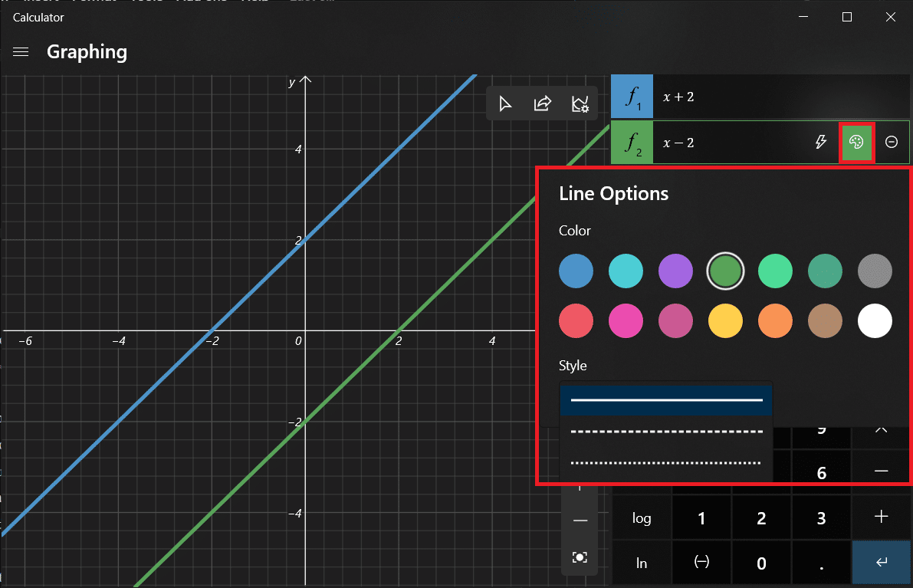The width and height of the screenshot is (913, 588).
Task: Click the log key
Action: click(642, 518)
